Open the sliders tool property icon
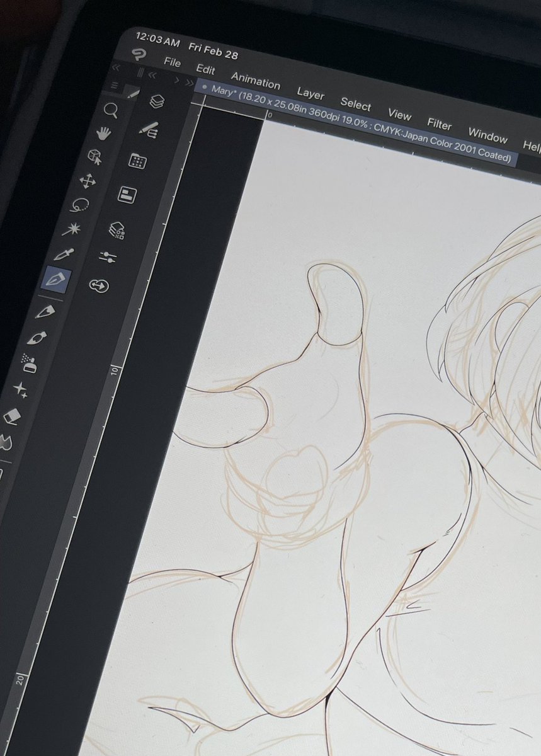541x756 pixels. point(108,257)
